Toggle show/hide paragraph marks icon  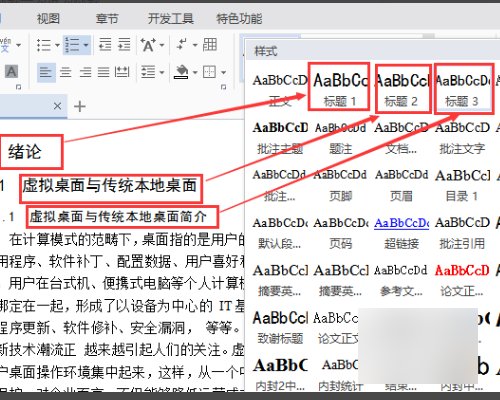coord(182,44)
